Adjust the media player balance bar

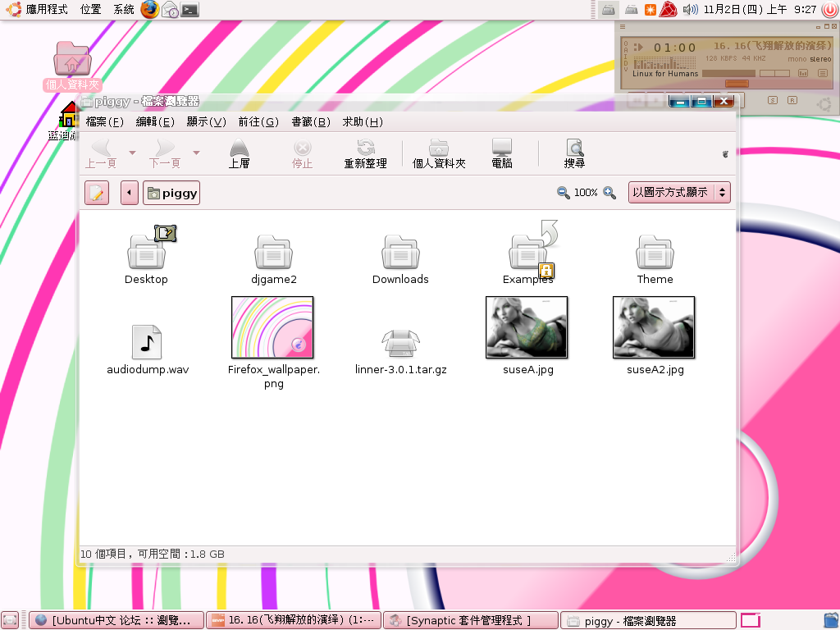774,73
